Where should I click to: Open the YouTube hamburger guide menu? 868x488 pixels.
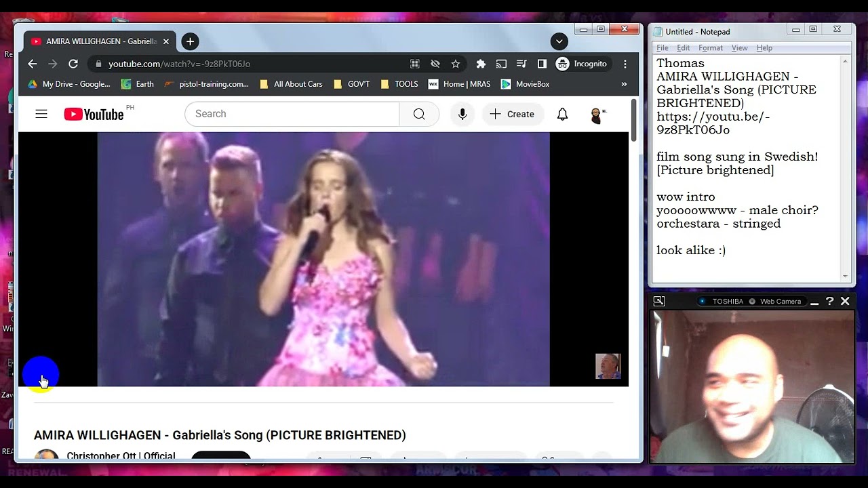(x=41, y=114)
